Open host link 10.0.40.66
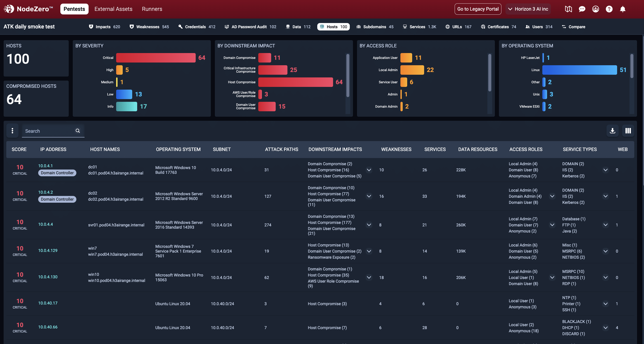This screenshot has height=344, width=644. 48,327
